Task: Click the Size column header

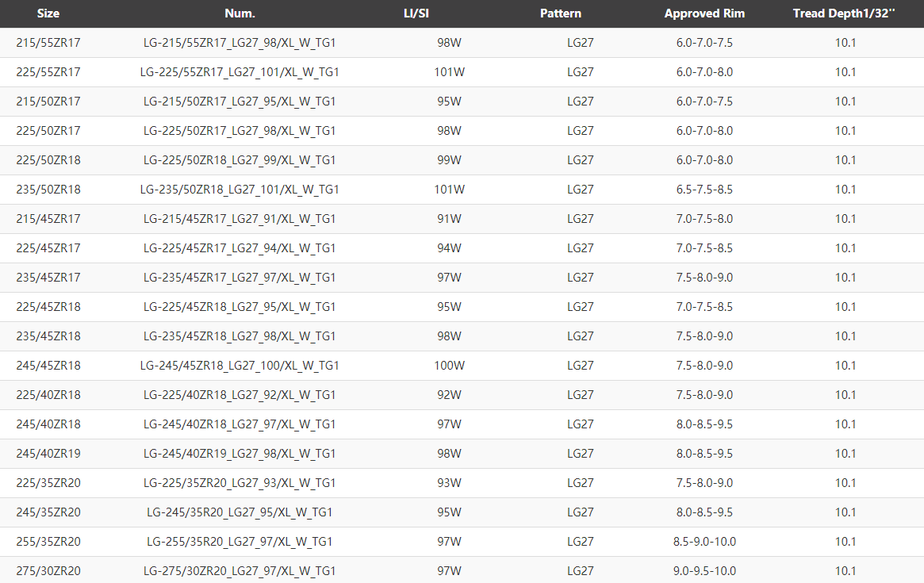Action: [48, 13]
